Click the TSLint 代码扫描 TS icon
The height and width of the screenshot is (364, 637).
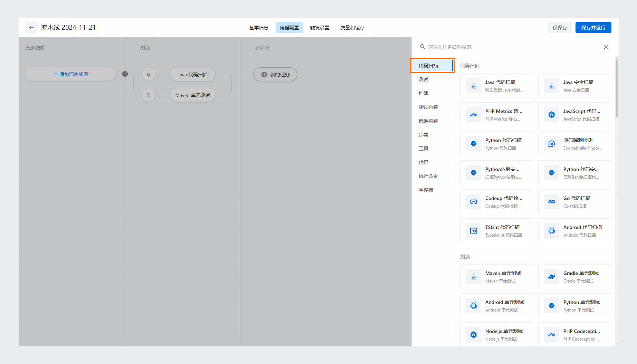[x=474, y=231]
